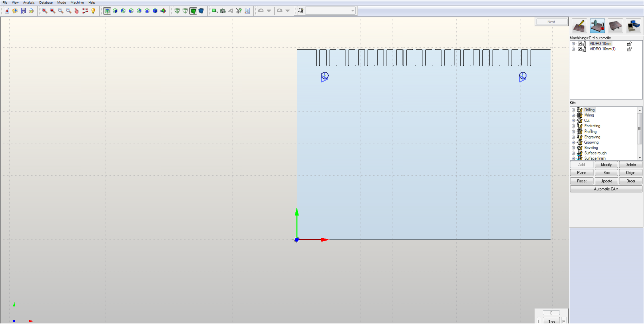The height and width of the screenshot is (324, 644).
Task: Toggle the shaded green view mode
Action: click(x=193, y=11)
